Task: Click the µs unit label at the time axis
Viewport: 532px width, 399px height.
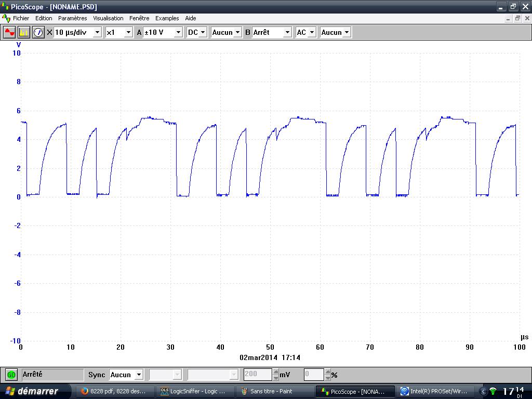Action: 524,337
